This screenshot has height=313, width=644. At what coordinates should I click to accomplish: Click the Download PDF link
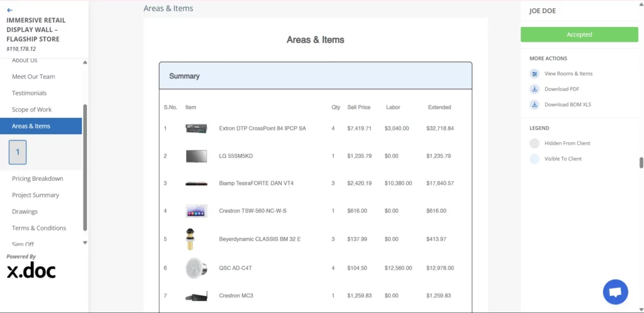(x=562, y=89)
